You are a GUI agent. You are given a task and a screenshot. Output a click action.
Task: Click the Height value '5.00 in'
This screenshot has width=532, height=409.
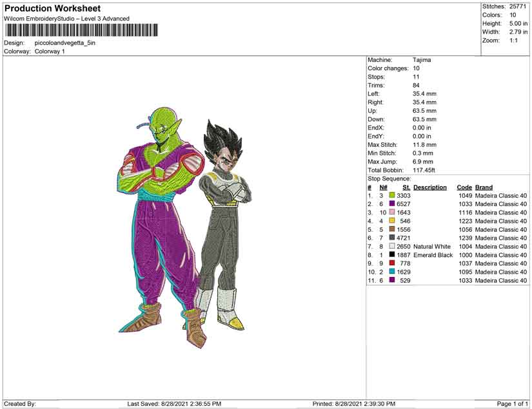(518, 23)
